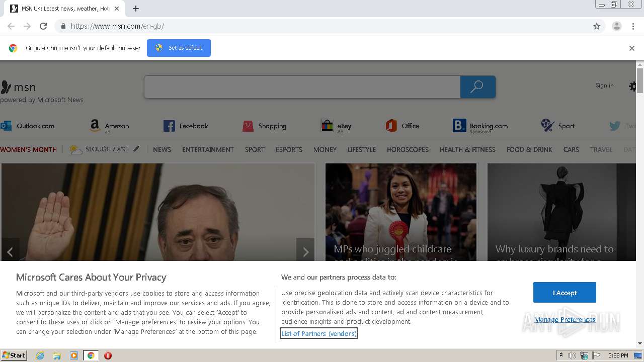Show next headline slide

(305, 252)
